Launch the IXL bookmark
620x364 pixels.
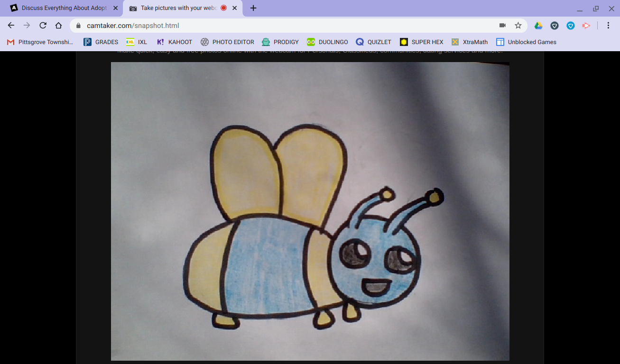[137, 42]
